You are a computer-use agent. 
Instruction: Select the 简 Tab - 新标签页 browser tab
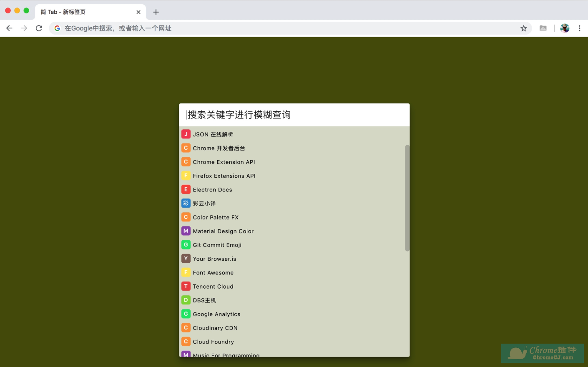pos(90,12)
